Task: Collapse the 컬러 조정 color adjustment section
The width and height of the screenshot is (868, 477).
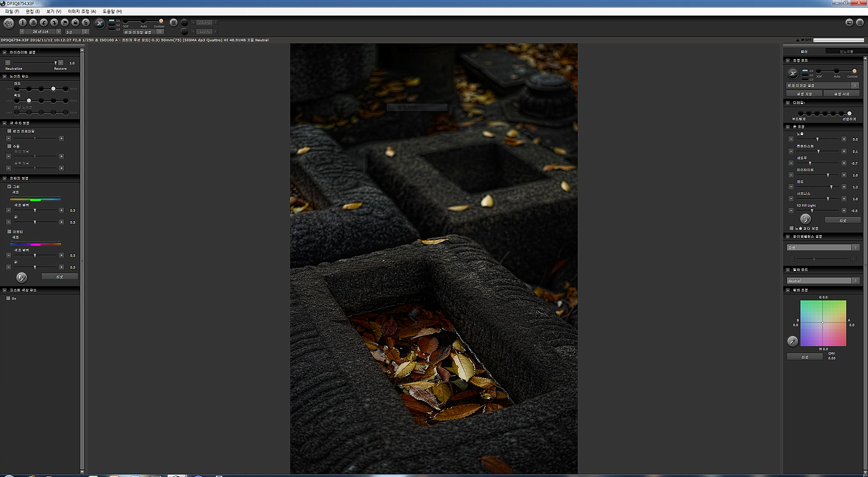Action: (788, 290)
